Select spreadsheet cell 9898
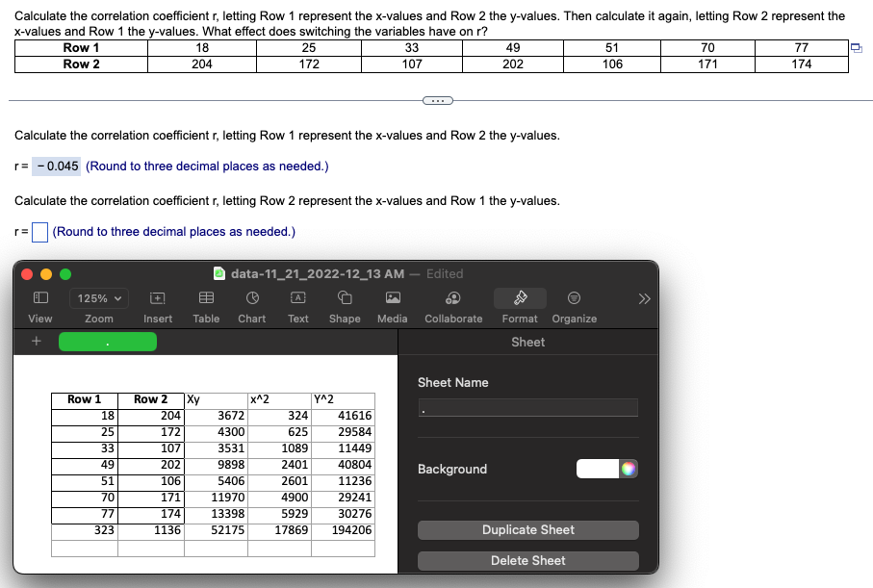 tap(216, 466)
